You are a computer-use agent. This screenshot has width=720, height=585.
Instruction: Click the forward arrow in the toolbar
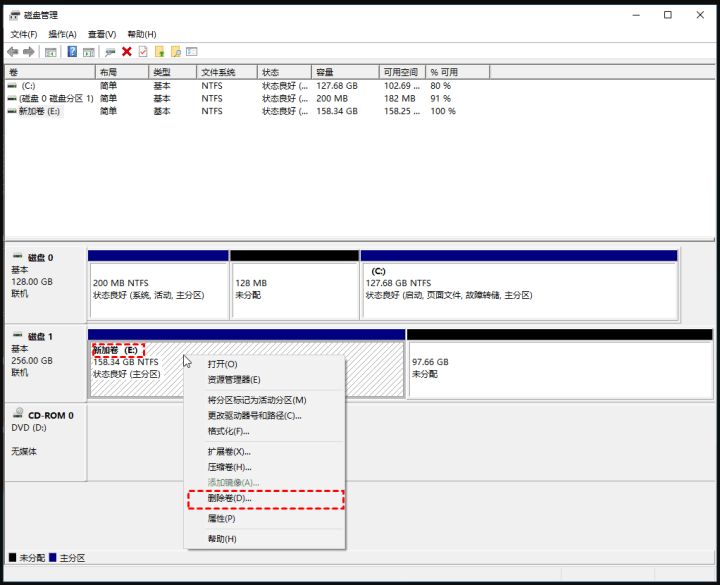pos(27,52)
